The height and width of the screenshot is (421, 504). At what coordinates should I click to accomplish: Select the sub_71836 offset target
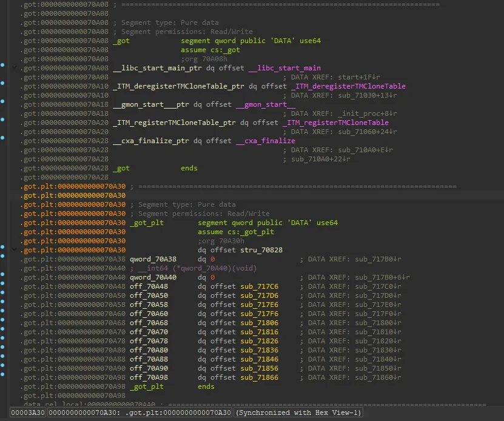pyautogui.click(x=260, y=350)
